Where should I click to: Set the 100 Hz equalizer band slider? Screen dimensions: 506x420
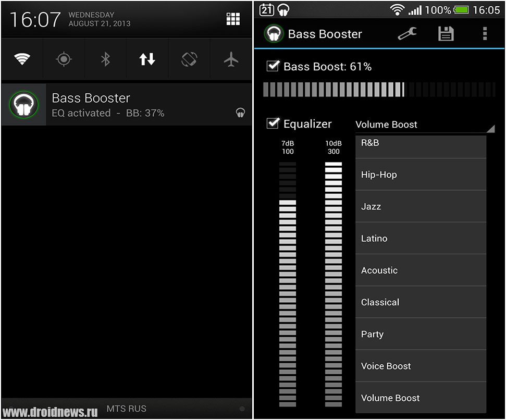click(x=288, y=284)
